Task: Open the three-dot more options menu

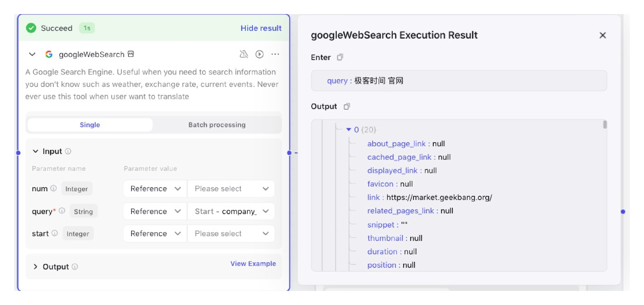Action: coord(275,54)
